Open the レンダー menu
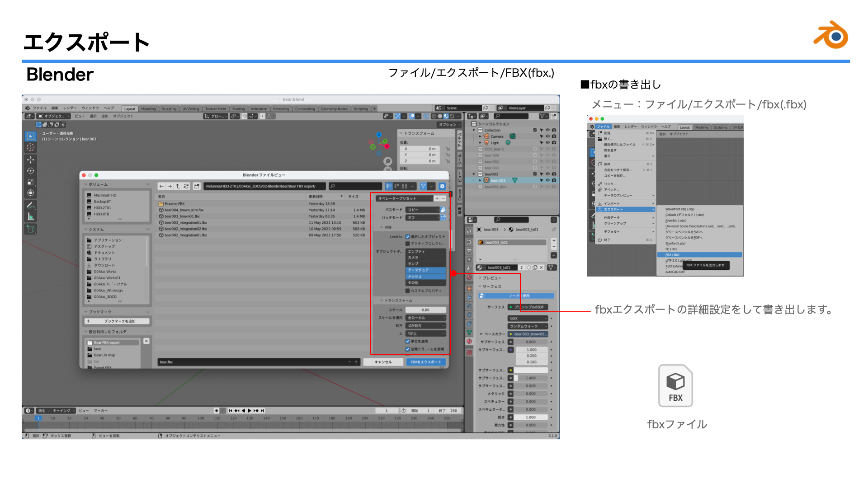868x488 pixels. 70,108
